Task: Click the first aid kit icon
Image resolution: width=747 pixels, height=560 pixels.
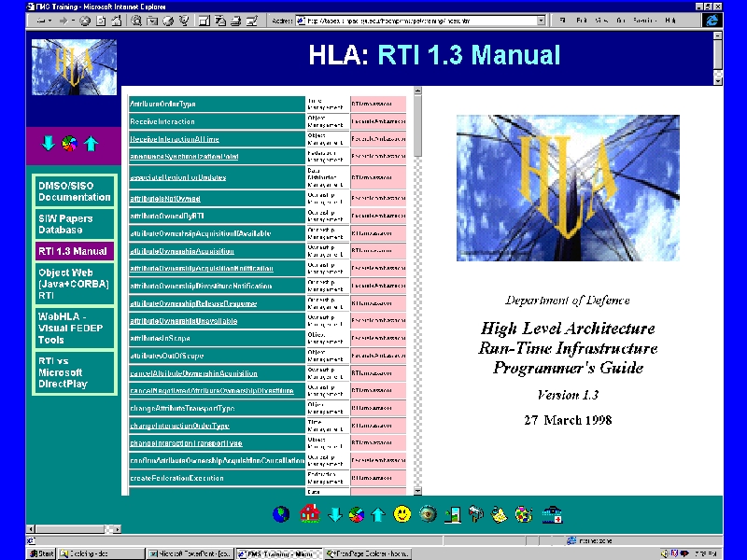Action: [x=552, y=514]
